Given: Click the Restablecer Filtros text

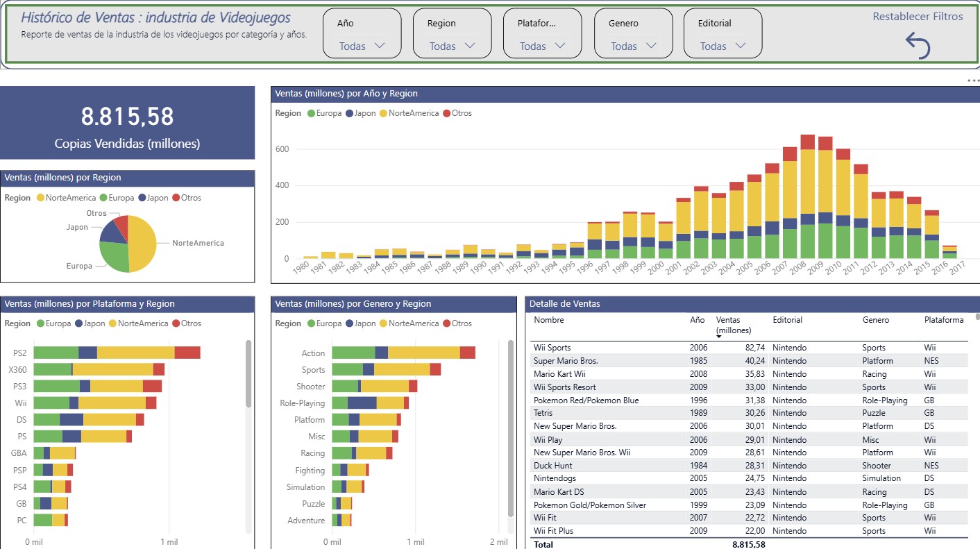Looking at the screenshot, I should pyautogui.click(x=918, y=17).
